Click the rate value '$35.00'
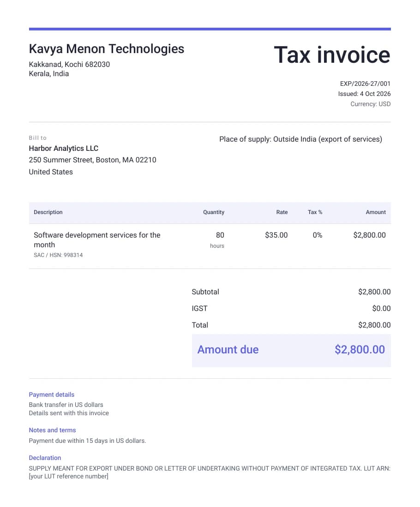The image size is (420, 507). click(x=276, y=235)
